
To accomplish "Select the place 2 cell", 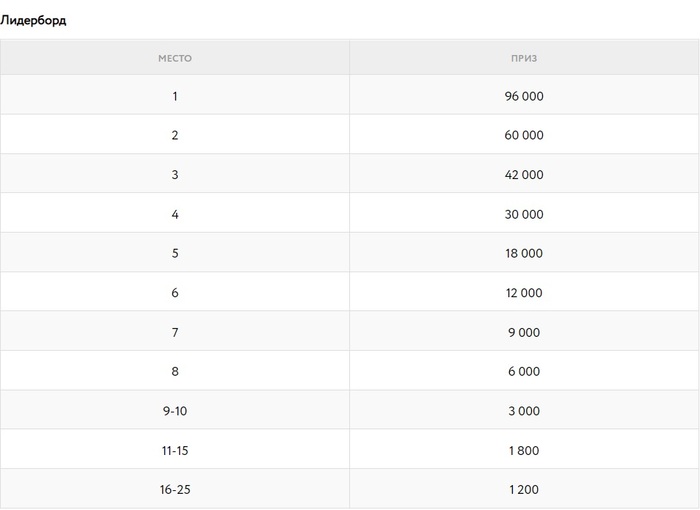I will 175,135.
